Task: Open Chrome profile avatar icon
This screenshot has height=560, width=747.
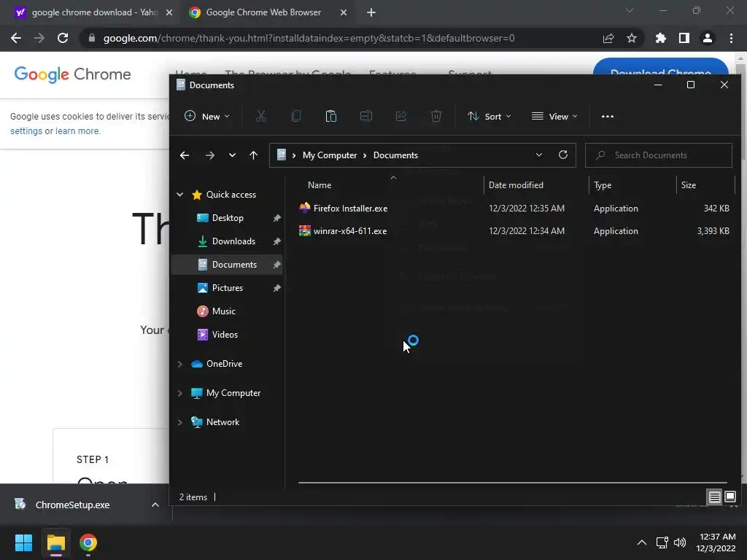Action: coord(708,38)
